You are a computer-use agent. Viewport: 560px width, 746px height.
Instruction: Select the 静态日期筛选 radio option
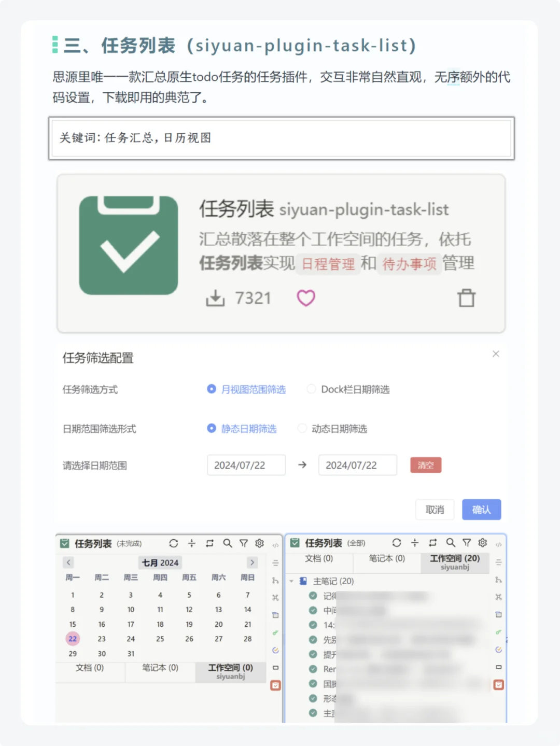click(x=212, y=429)
